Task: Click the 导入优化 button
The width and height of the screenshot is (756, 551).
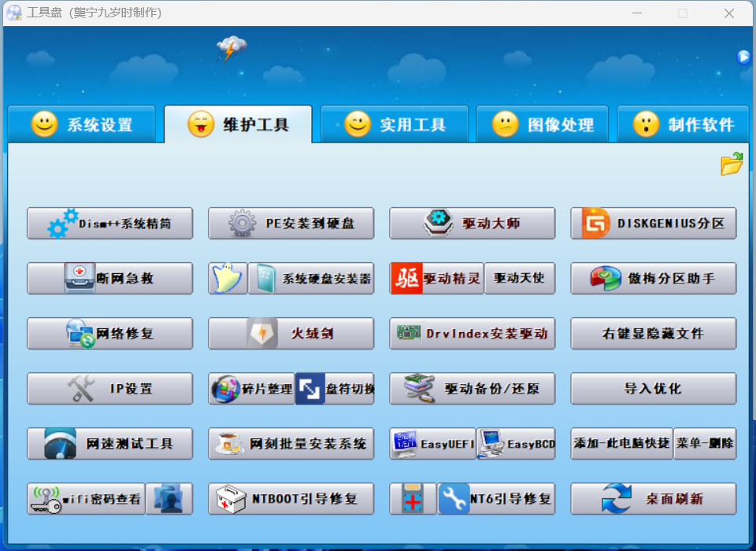Action: 653,389
